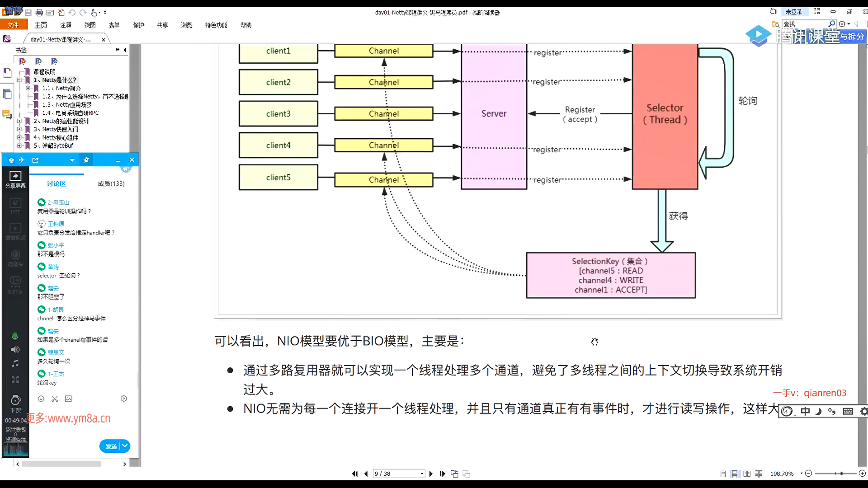Viewport: 868px width, 488px height.
Task: Click the zoom level slider
Action: [841, 474]
